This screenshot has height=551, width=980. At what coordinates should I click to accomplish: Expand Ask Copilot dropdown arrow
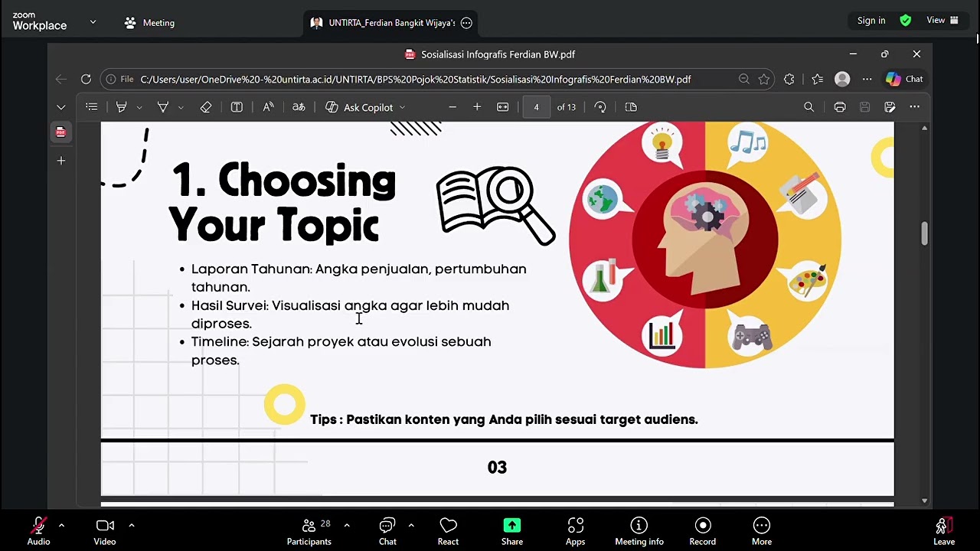pyautogui.click(x=402, y=107)
